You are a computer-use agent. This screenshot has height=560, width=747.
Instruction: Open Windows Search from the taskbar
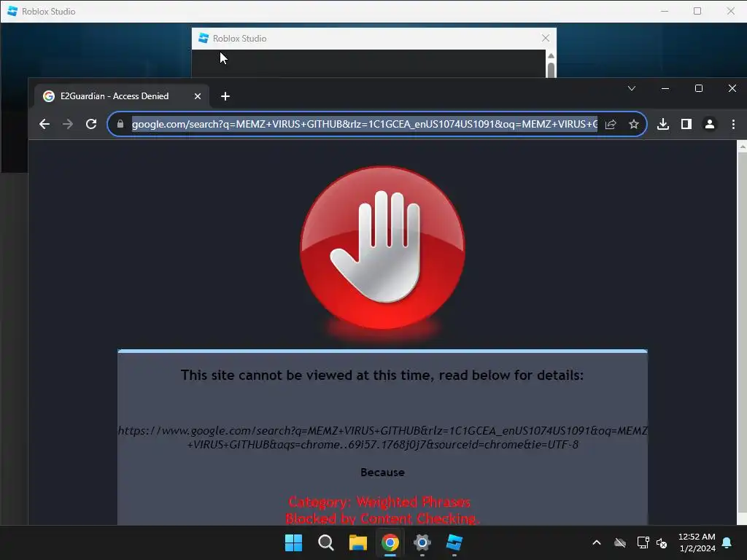tap(326, 542)
